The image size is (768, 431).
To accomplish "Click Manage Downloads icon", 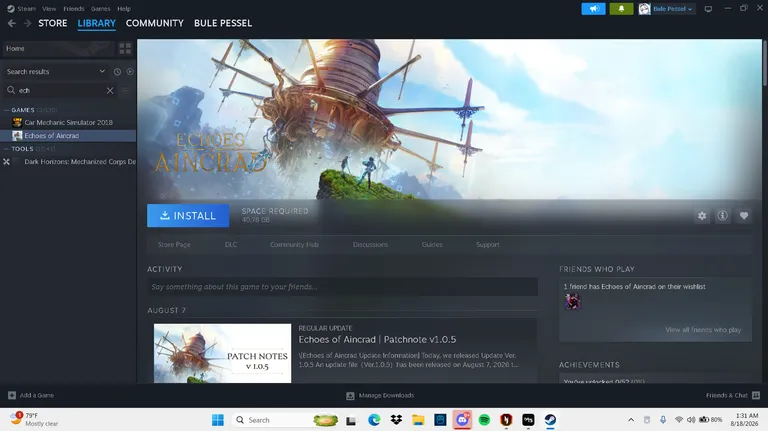I will pos(350,396).
